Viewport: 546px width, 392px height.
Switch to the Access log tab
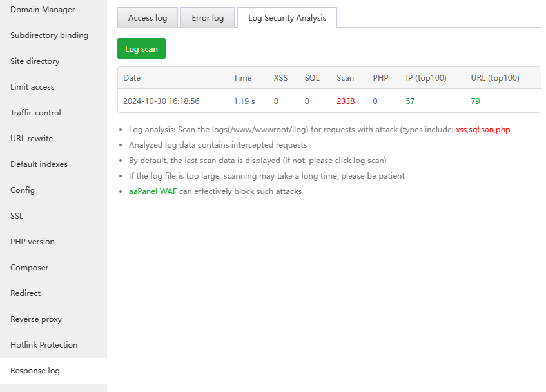point(148,18)
